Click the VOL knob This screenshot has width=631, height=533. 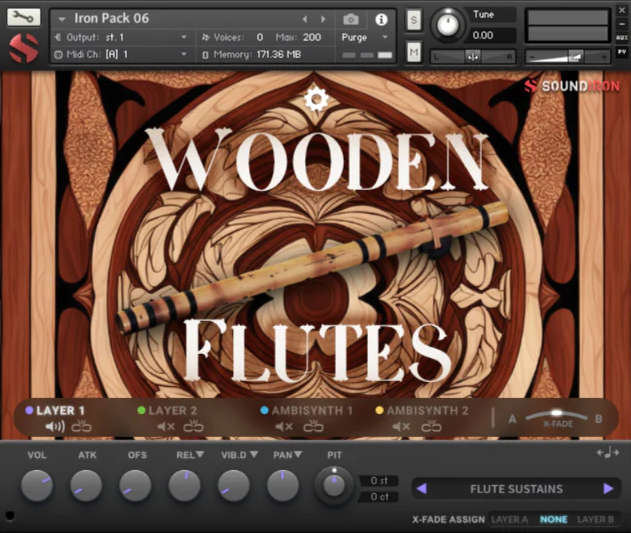(x=36, y=486)
